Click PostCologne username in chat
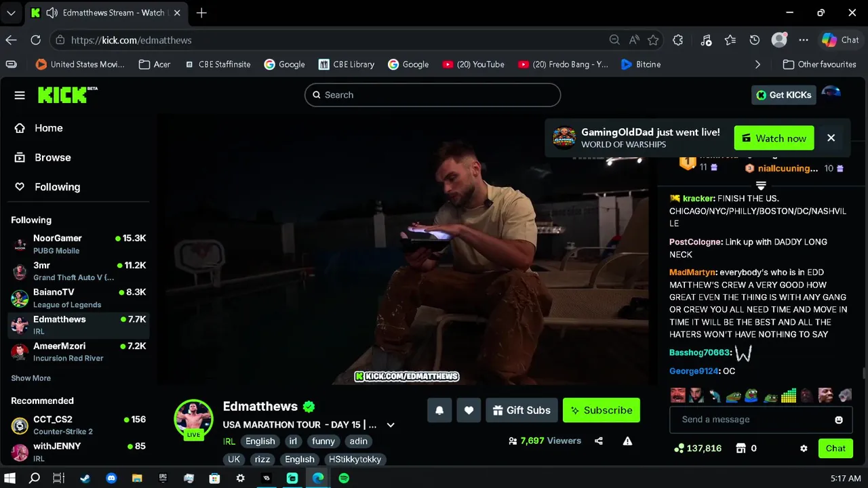This screenshot has height=488, width=868. [x=695, y=242]
